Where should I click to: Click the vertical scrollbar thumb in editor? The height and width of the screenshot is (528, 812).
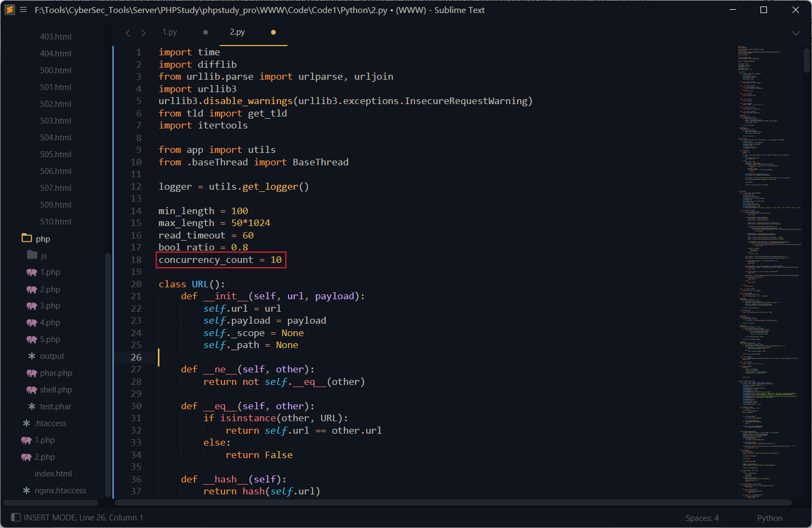click(x=807, y=60)
